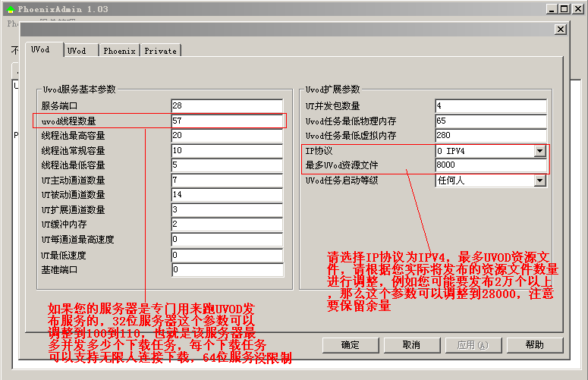Click the IP协议 label
Screen dimensions: 588x380
[319, 151]
